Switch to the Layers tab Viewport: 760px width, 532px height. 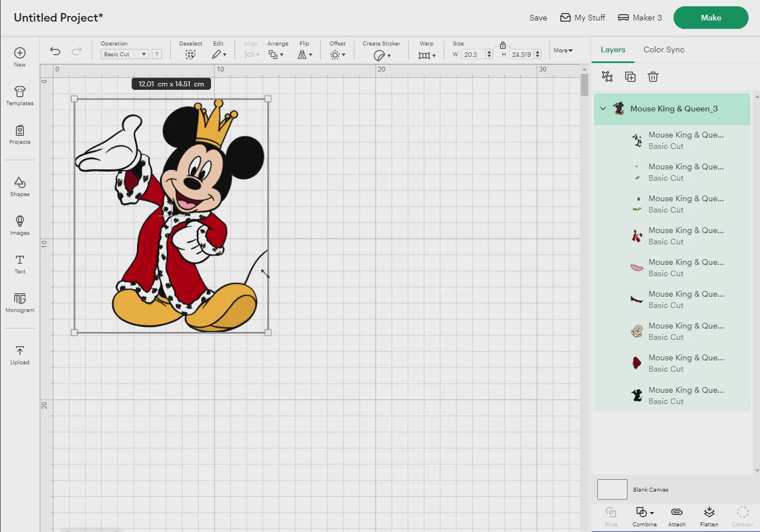click(613, 49)
